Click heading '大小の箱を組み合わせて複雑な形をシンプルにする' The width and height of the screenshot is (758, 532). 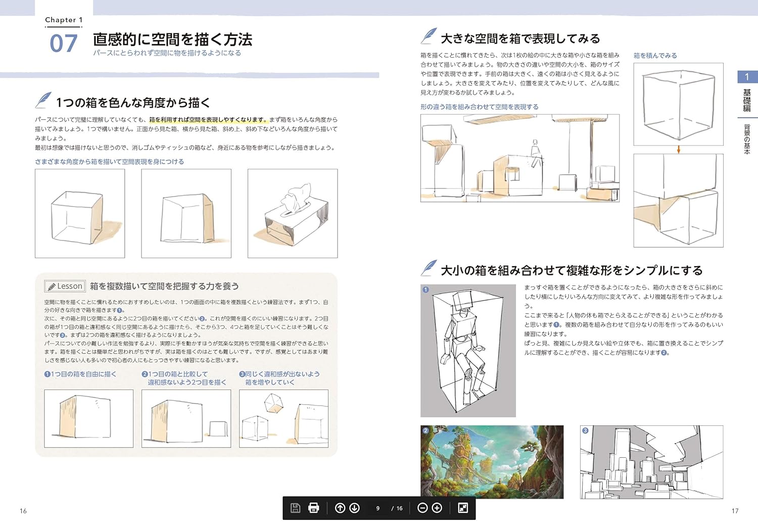[572, 270]
